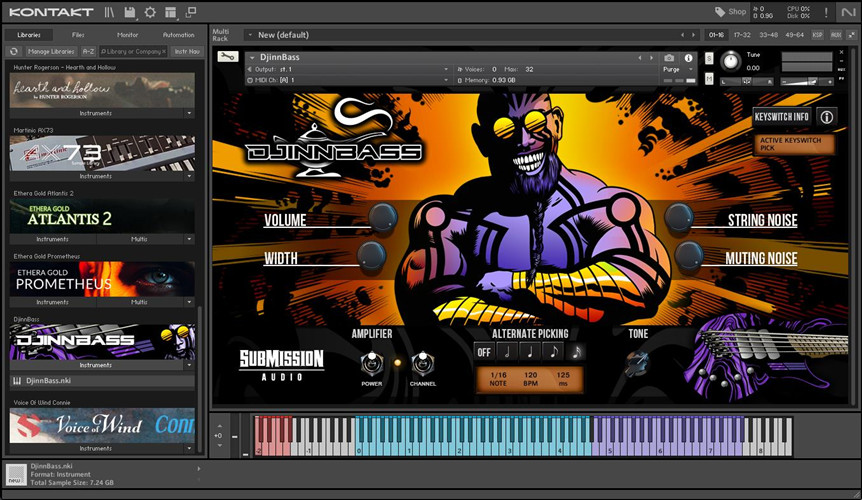Solo the DjinnBass instrument
The width and height of the screenshot is (862, 500).
709,59
